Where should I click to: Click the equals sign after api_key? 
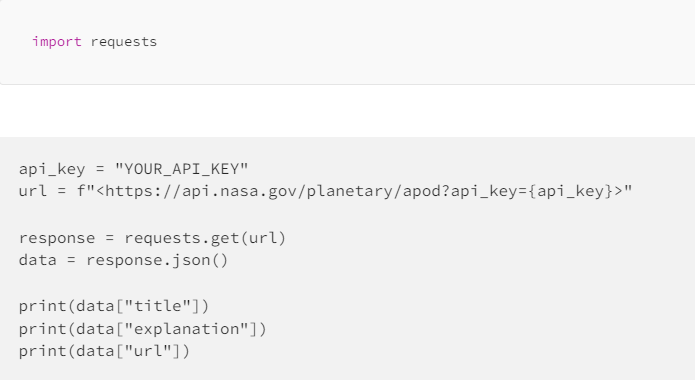100,169
